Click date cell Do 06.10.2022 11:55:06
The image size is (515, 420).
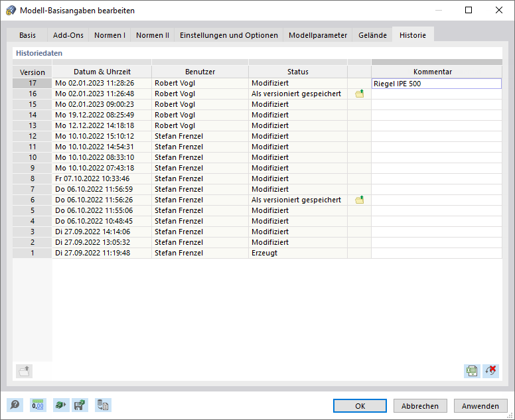102,210
